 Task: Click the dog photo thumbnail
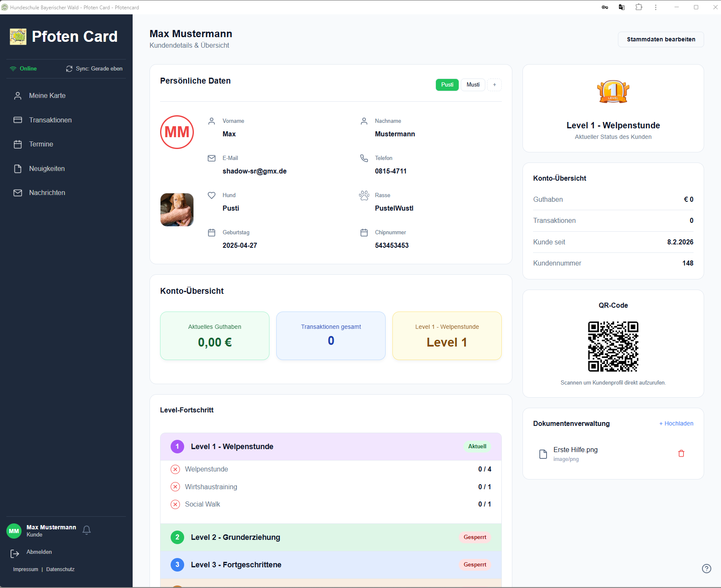[x=177, y=210]
